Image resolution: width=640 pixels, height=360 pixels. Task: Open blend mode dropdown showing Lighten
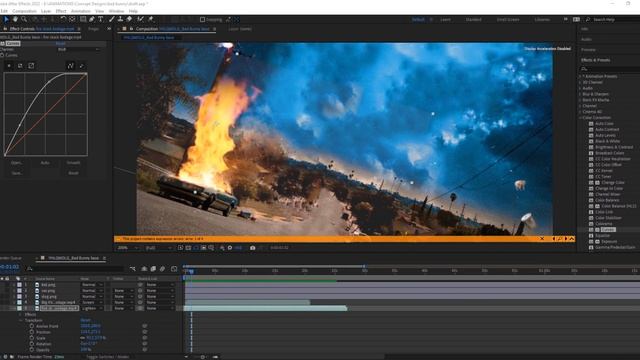coord(92,308)
